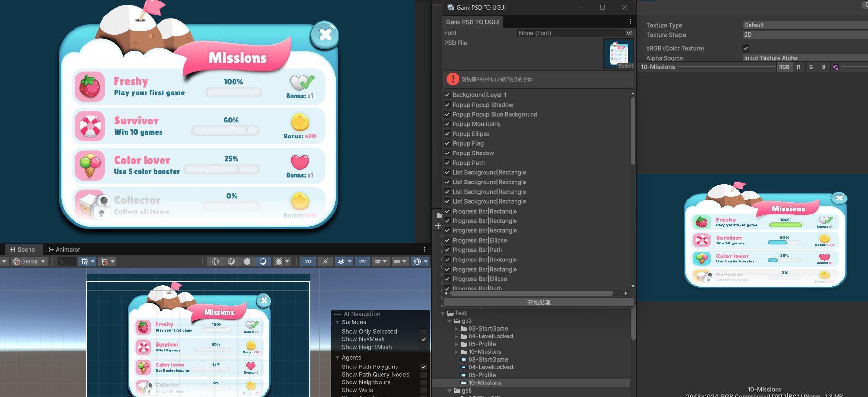Screen dimensions: 868x397
Task: Expand the 03-StartGame folder in gs3
Action: (x=456, y=329)
